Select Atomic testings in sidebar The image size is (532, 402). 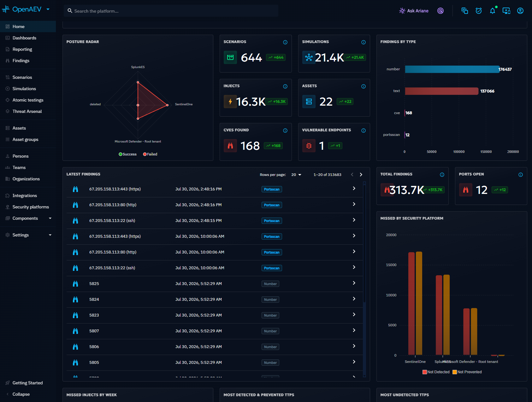28,100
